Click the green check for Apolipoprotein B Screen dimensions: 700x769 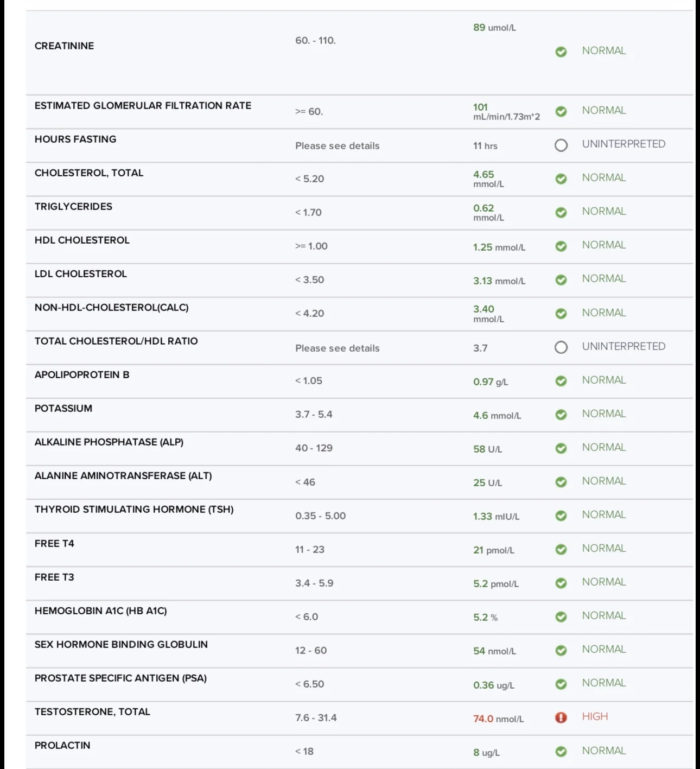[x=561, y=381]
